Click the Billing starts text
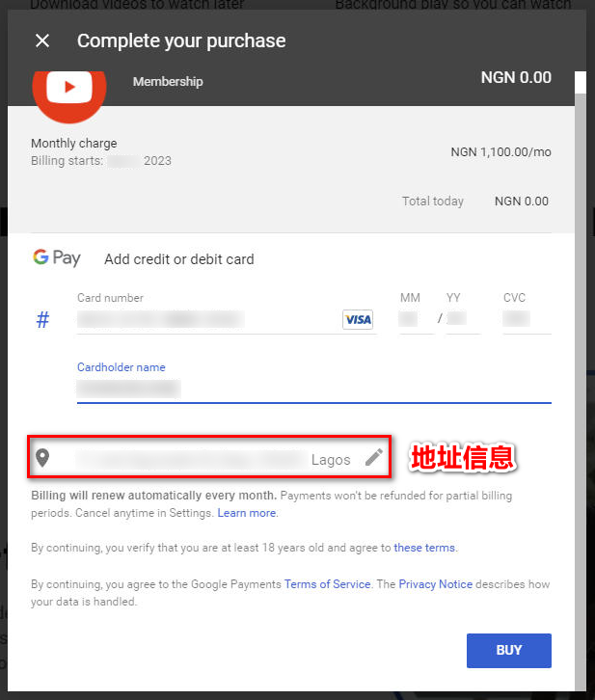 (101, 161)
